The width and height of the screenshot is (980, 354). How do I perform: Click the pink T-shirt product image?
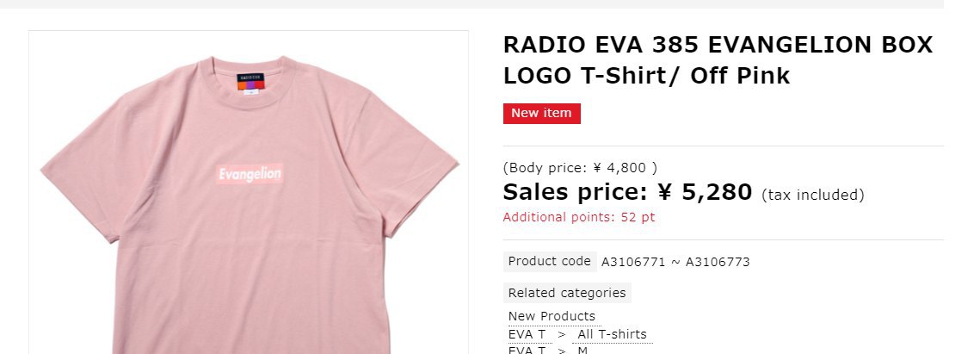(249, 192)
